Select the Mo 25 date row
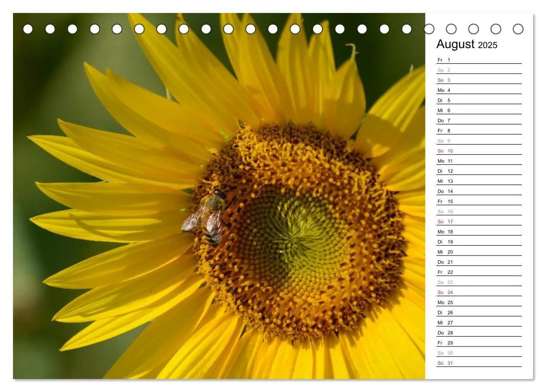The width and height of the screenshot is (546, 392). pos(479,302)
